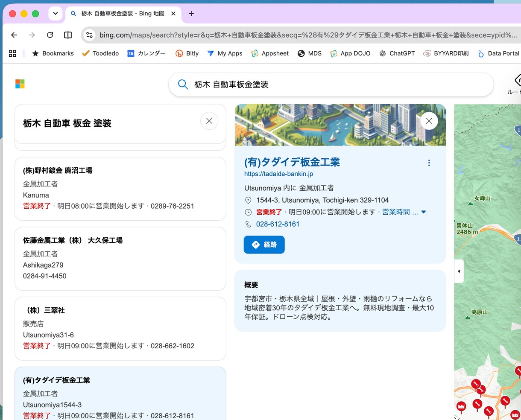Open the App DOJO bookmark
521x420 pixels.
(350, 53)
